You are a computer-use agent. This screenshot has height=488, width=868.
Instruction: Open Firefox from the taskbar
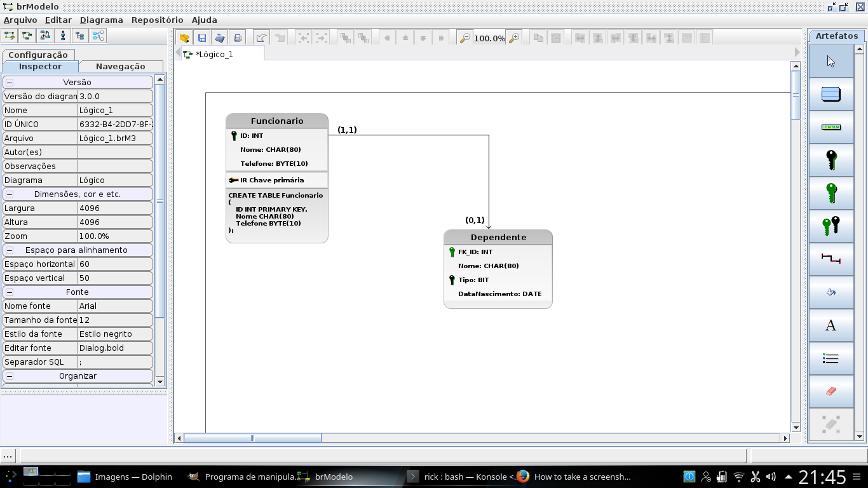[x=522, y=477]
